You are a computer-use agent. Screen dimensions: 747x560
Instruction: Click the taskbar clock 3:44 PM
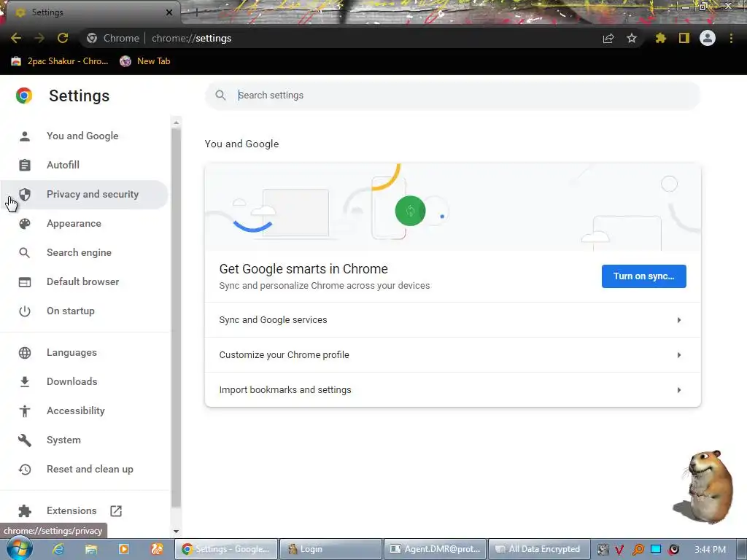(x=710, y=550)
